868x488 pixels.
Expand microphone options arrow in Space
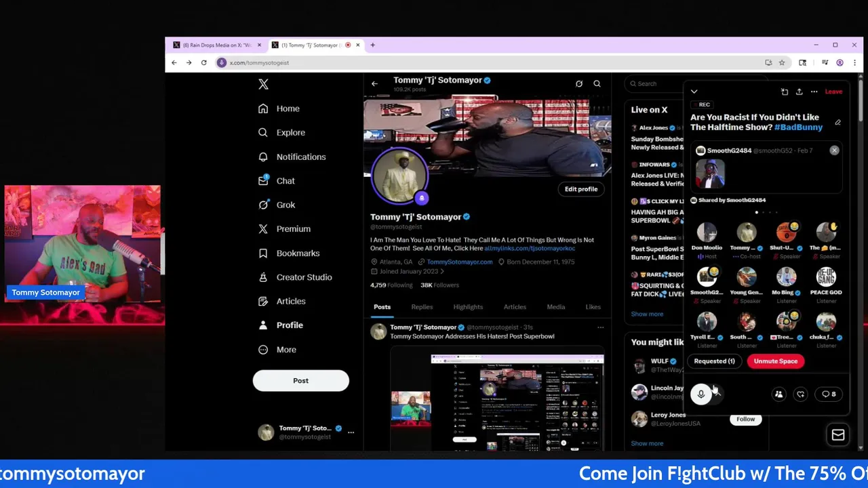tap(717, 394)
